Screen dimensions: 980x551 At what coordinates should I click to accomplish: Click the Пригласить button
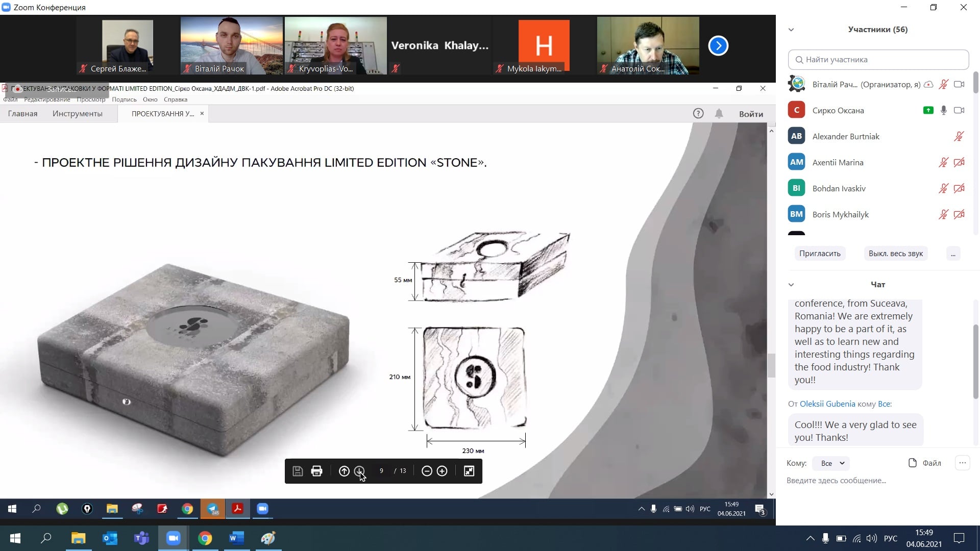(x=819, y=254)
